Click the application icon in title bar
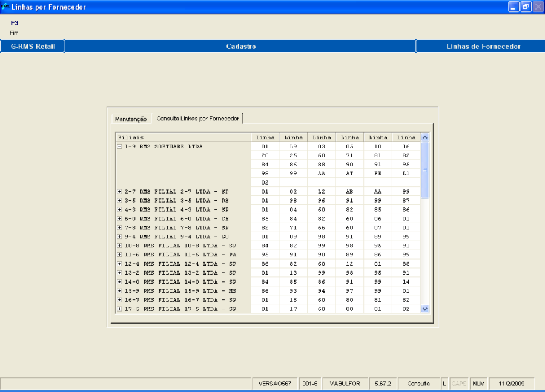This screenshot has width=545, height=392. point(5,7)
